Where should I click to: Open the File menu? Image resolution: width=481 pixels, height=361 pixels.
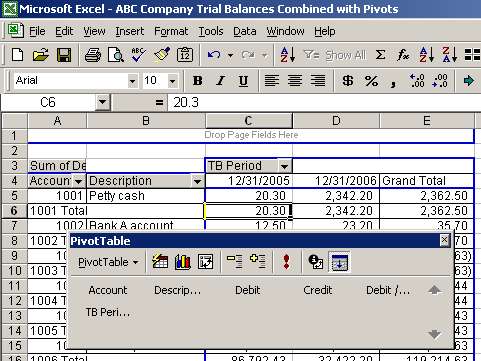(37, 31)
